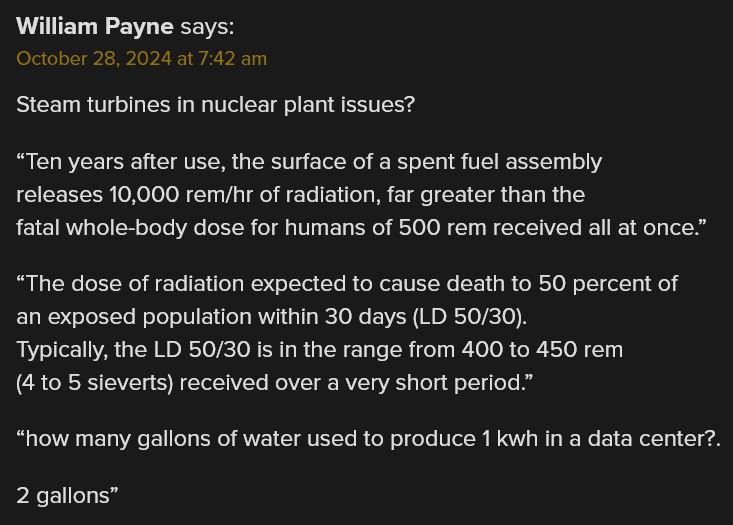Open the October 28, 2024 comment permalink
This screenshot has width=733, height=525.
tap(142, 58)
